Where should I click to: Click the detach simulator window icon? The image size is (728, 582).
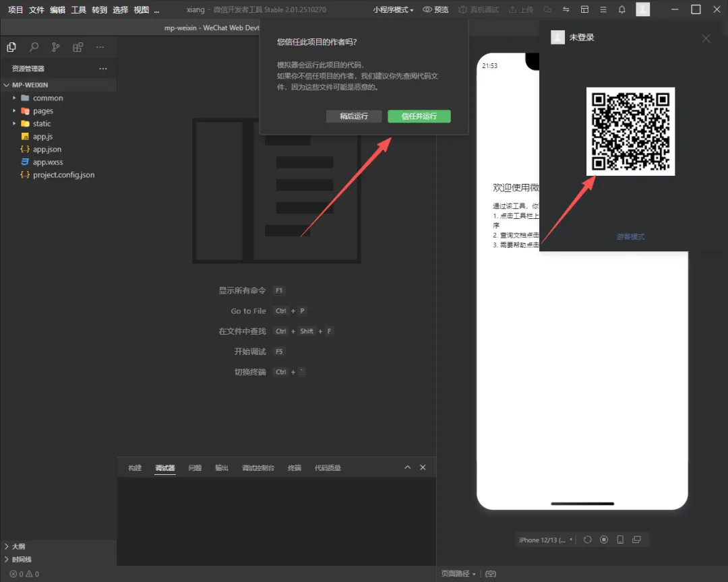(636, 540)
